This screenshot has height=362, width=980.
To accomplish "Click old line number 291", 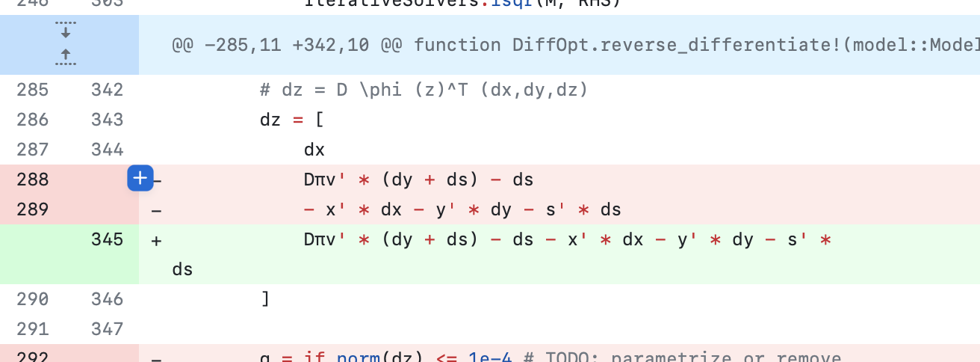I will 32,329.
